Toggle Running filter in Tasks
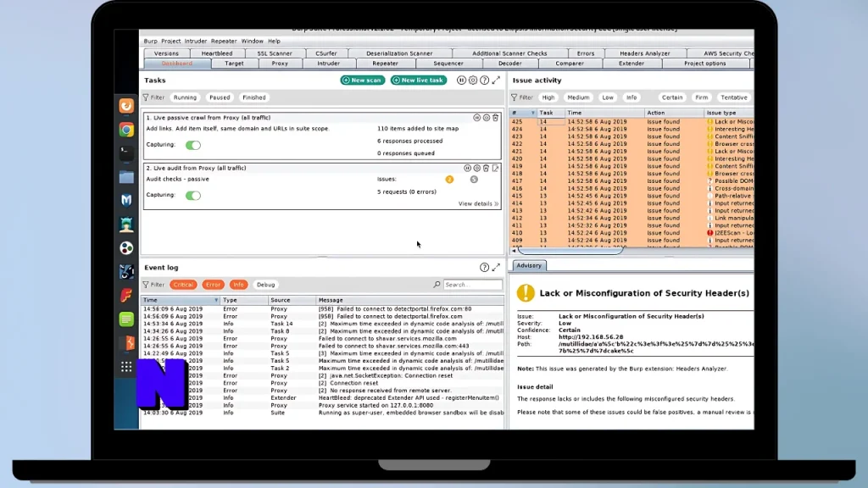Screen dimensions: 868x488 (x=185, y=97)
